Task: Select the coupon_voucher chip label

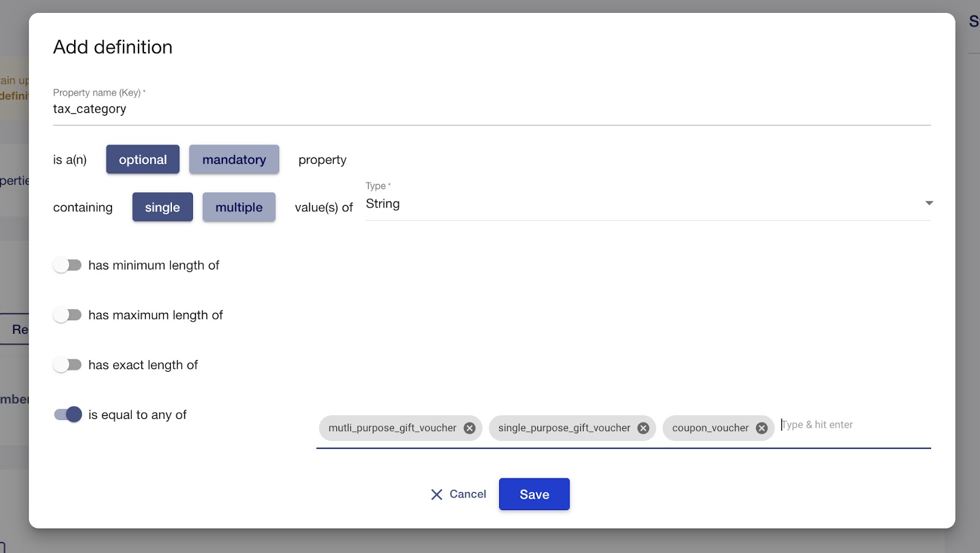Action: 710,428
